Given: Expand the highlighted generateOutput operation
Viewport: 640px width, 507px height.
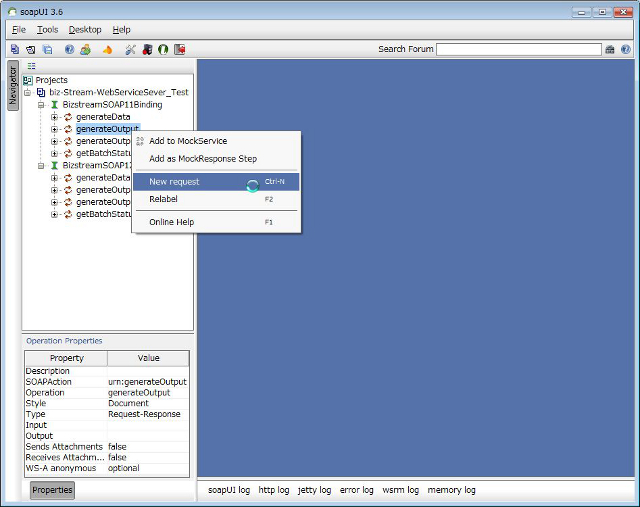Looking at the screenshot, I should [54, 129].
